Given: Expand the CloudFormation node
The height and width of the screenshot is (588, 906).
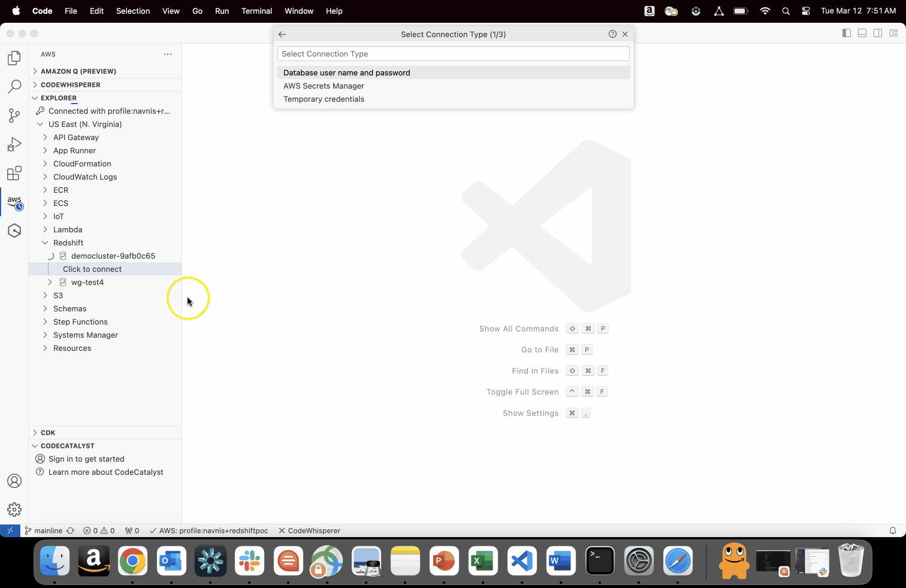Looking at the screenshot, I should click(x=45, y=163).
